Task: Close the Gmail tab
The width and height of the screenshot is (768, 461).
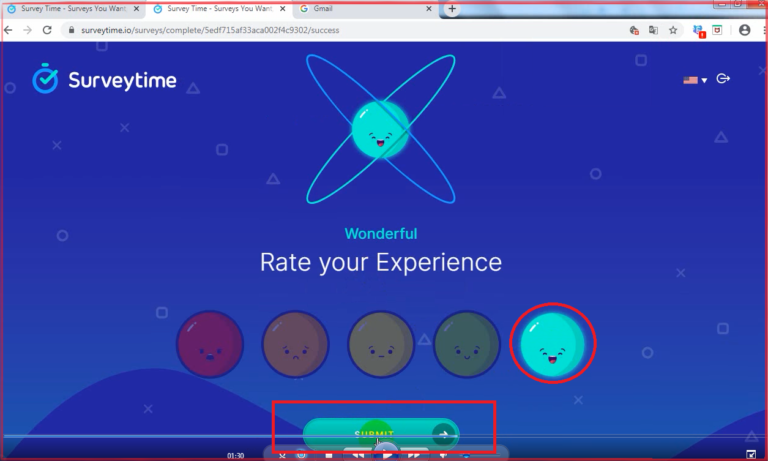Action: click(429, 8)
